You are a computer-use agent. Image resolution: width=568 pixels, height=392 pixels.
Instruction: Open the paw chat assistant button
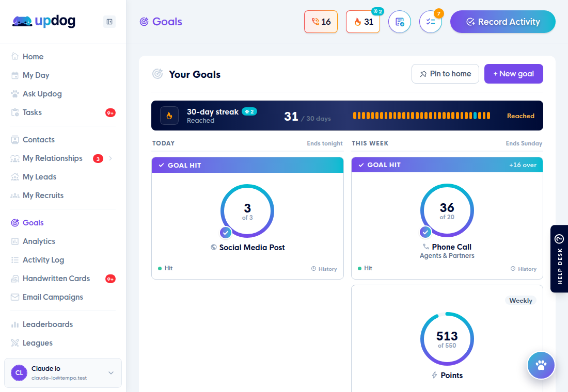tap(541, 365)
